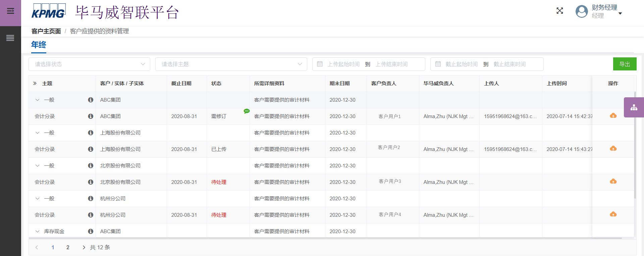Click 截止结束时间 input
644x256 pixels.
point(509,64)
